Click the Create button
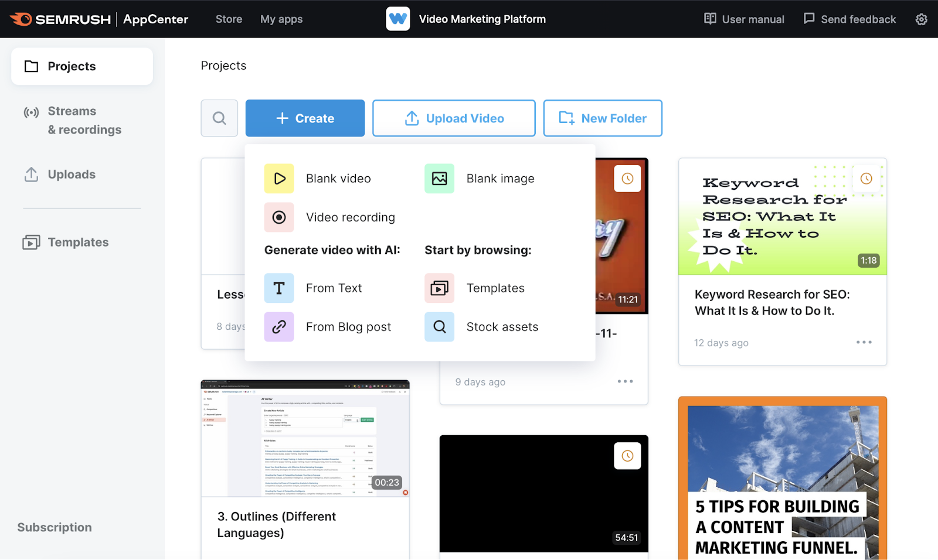938x560 pixels. [x=305, y=118]
